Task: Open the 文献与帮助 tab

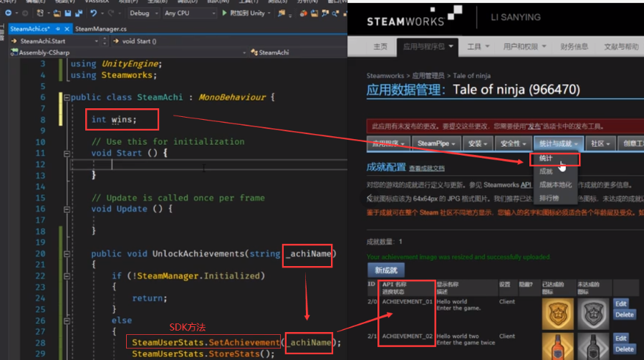Action: point(621,47)
